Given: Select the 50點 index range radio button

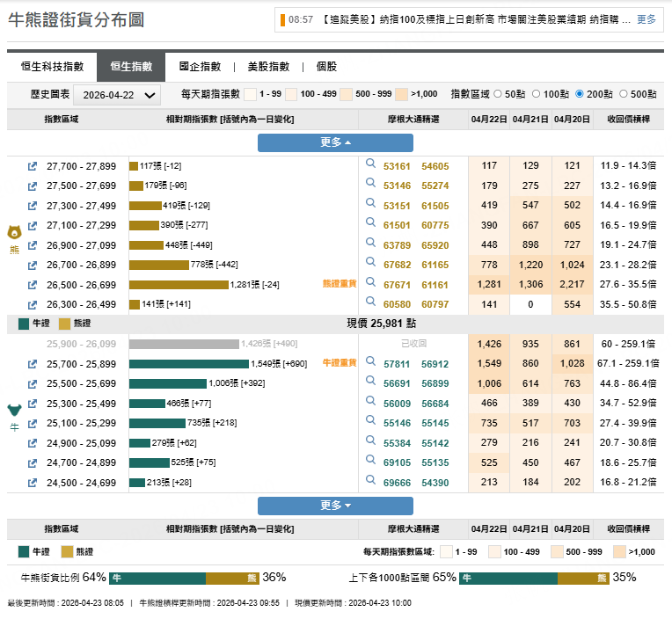Looking at the screenshot, I should (498, 94).
